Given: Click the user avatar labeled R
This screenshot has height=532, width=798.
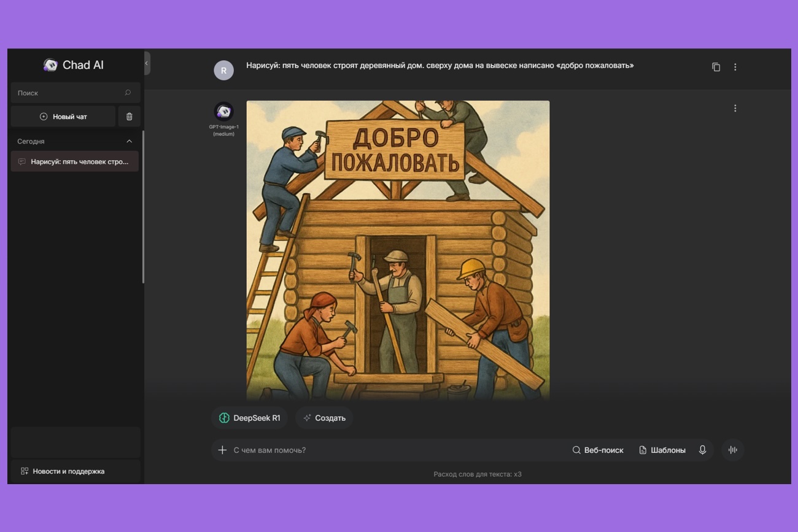Looking at the screenshot, I should (x=223, y=71).
